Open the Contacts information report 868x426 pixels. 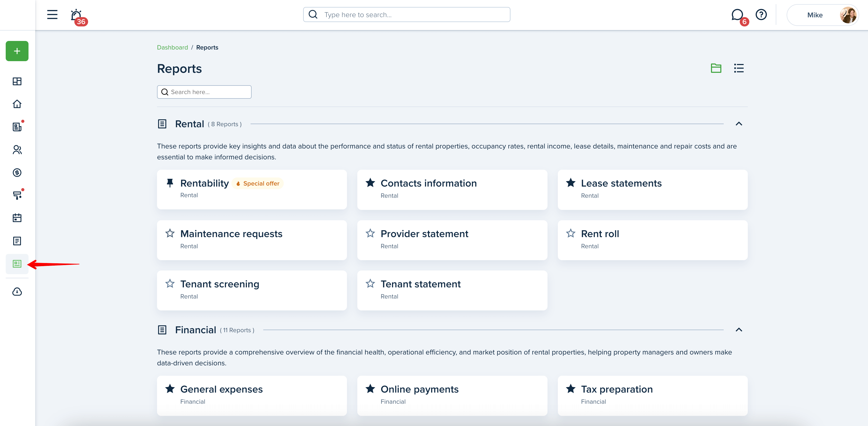click(452, 189)
